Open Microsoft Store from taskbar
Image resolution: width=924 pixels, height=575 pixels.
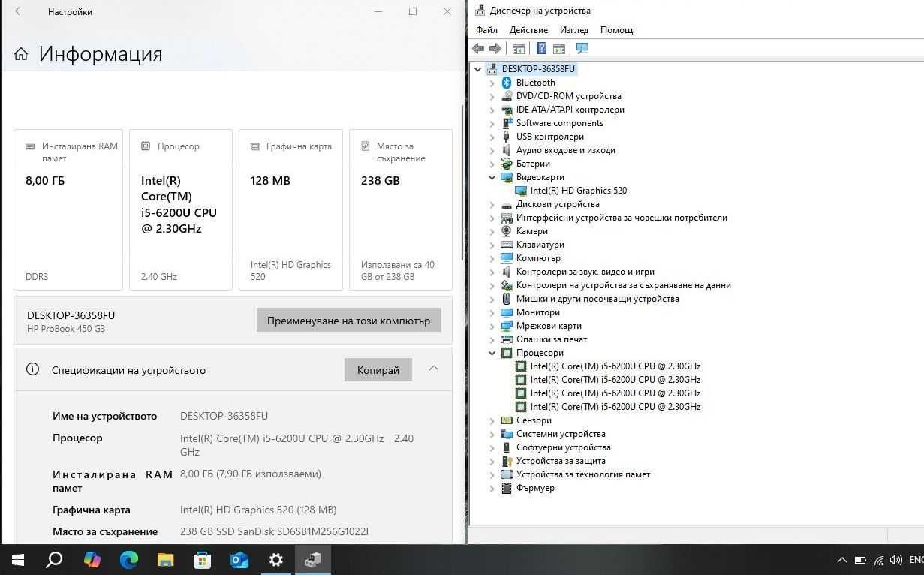coord(202,560)
